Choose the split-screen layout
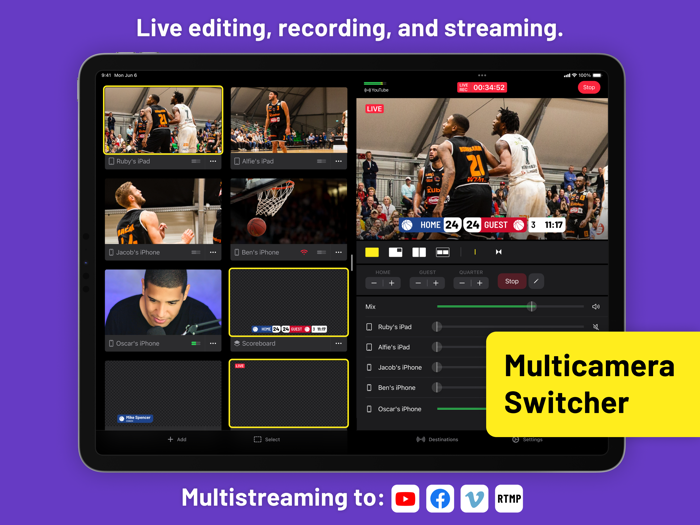700x525 pixels. [419, 252]
